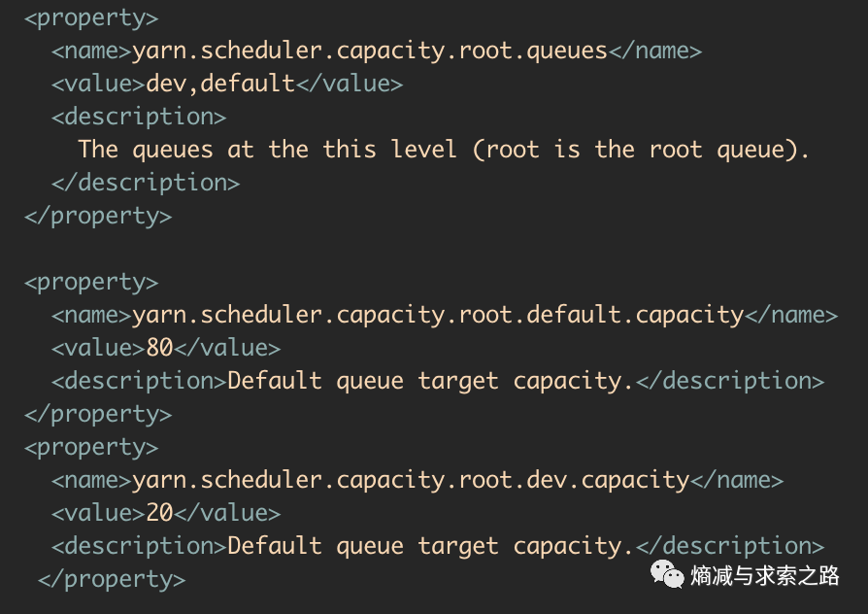The image size is (868, 614).
Task: Click the WeChat logo icon in the watermark
Action: pos(667,574)
